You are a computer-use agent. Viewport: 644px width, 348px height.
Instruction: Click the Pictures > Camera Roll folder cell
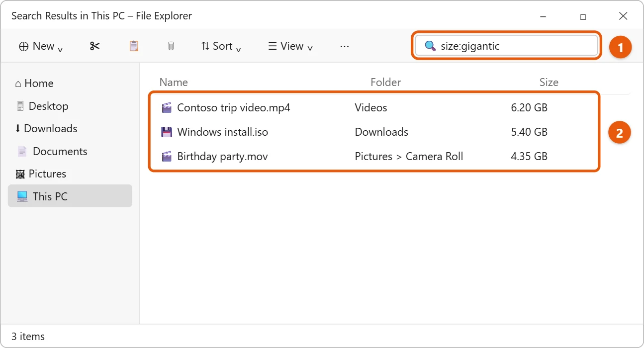click(x=409, y=157)
